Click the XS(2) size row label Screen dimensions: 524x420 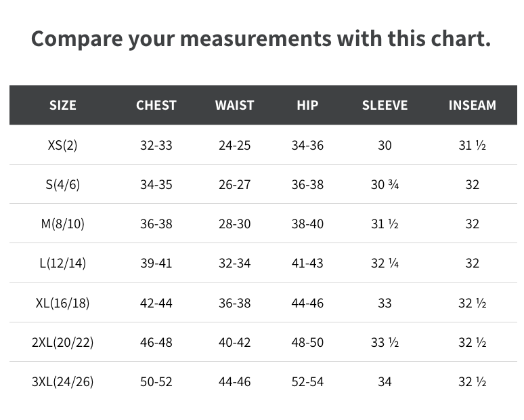(62, 146)
